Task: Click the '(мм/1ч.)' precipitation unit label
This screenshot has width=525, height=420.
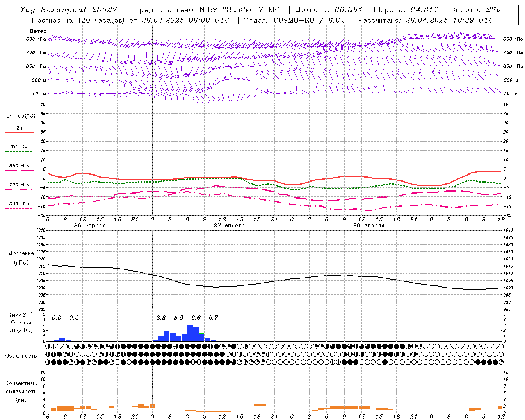Action: tap(21, 330)
